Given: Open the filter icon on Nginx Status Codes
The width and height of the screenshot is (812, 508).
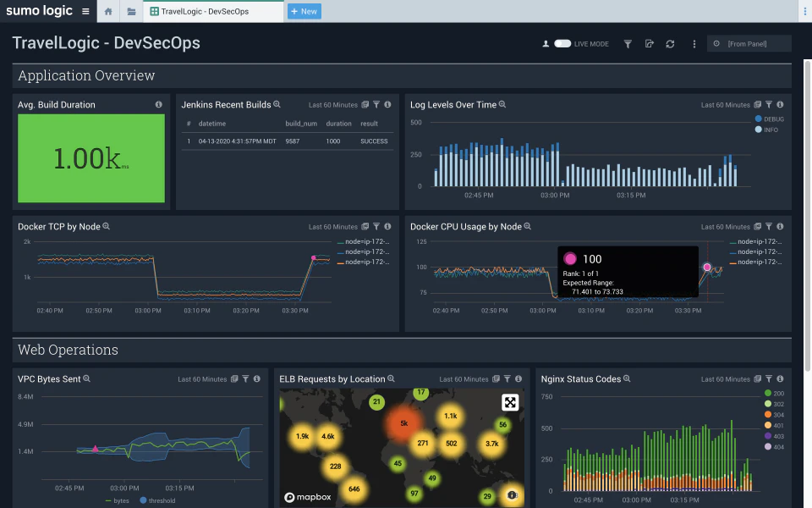Looking at the screenshot, I should point(767,379).
